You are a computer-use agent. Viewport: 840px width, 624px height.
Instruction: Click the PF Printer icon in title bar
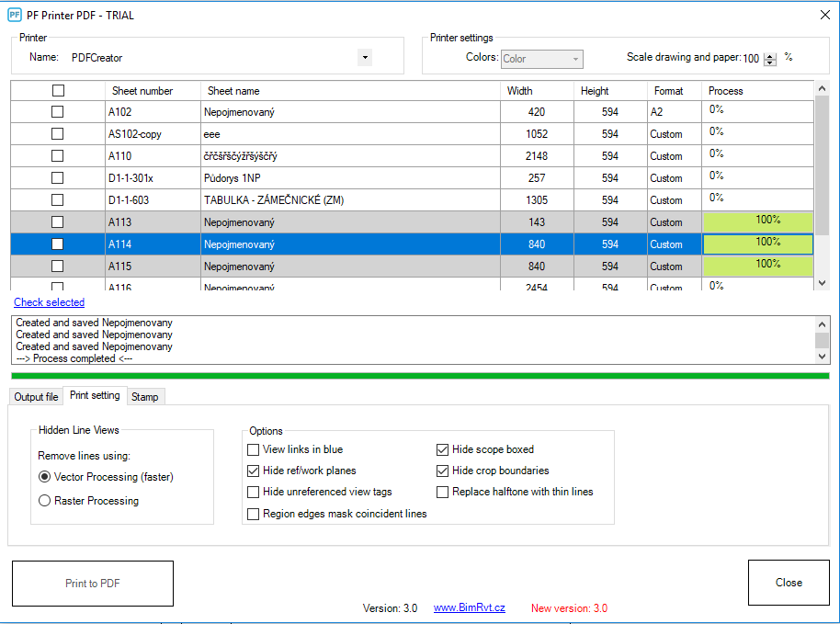[15, 15]
